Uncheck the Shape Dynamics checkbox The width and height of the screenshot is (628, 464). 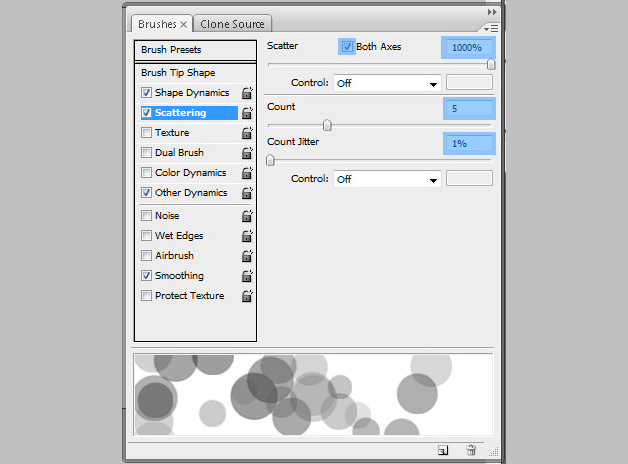[147, 92]
